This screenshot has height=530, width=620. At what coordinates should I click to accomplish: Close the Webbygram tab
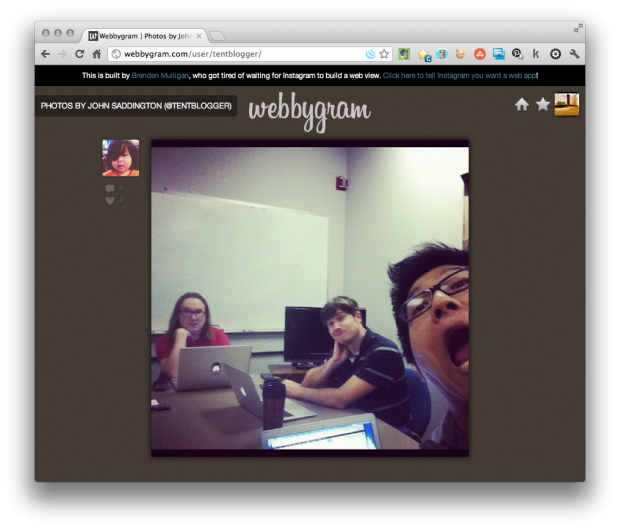point(199,36)
